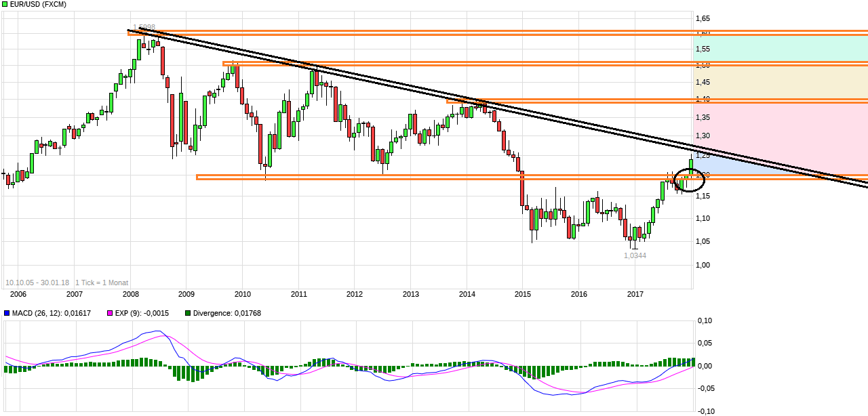Click the Divergence: 0,01768 label

pyautogui.click(x=226, y=313)
